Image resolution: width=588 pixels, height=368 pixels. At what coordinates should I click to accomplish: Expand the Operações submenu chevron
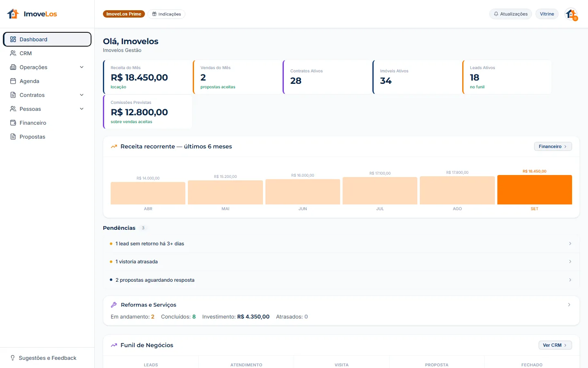coord(82,67)
